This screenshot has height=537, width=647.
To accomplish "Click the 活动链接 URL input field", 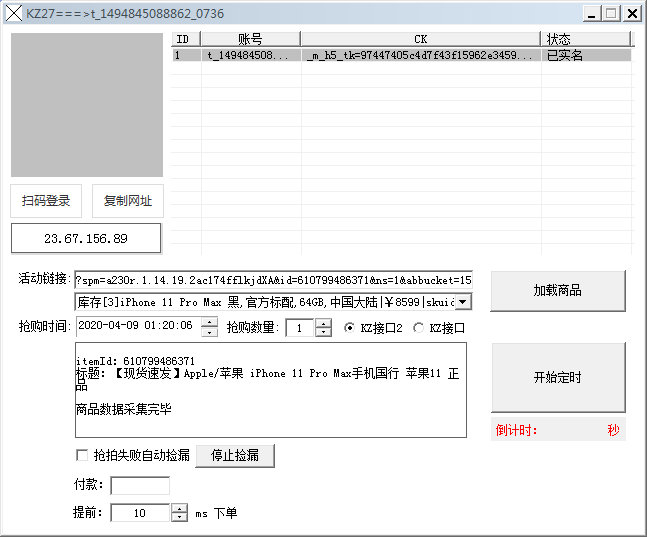I will [x=273, y=280].
